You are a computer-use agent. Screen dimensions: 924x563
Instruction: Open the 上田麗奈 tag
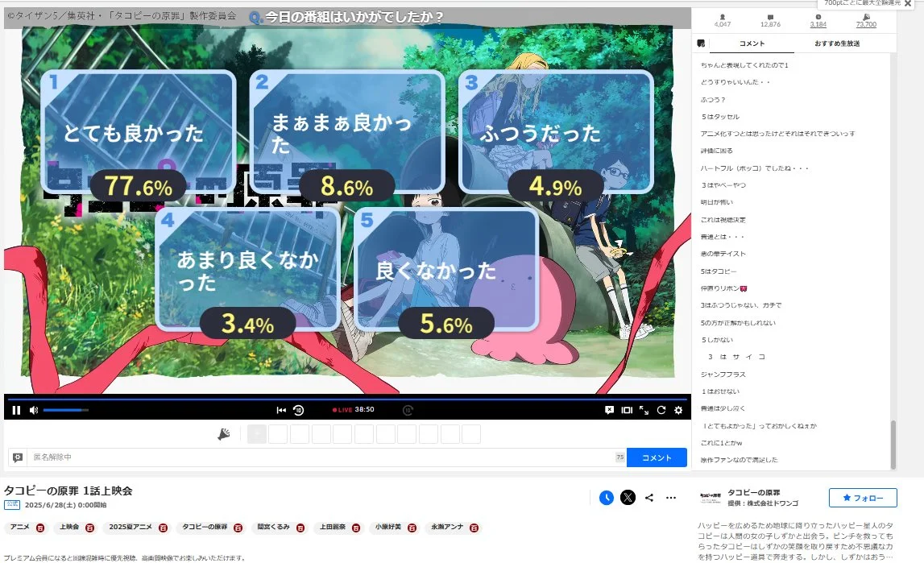tap(333, 527)
